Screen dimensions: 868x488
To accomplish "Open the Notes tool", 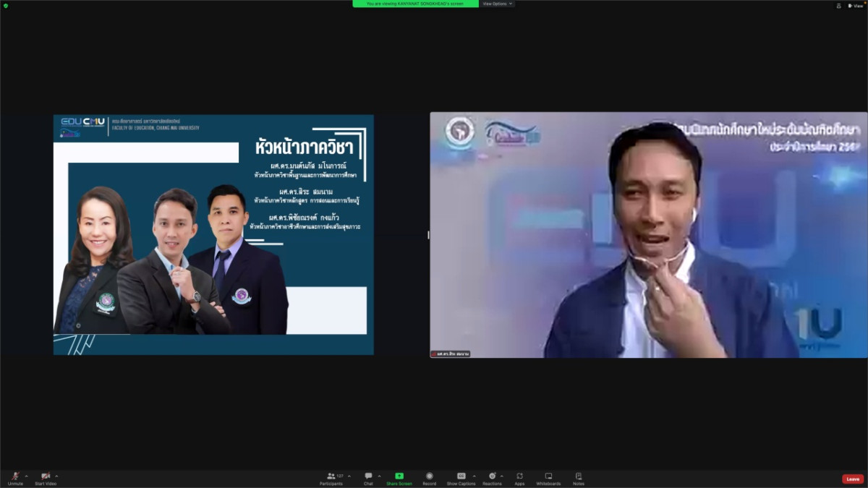I will 578,477.
